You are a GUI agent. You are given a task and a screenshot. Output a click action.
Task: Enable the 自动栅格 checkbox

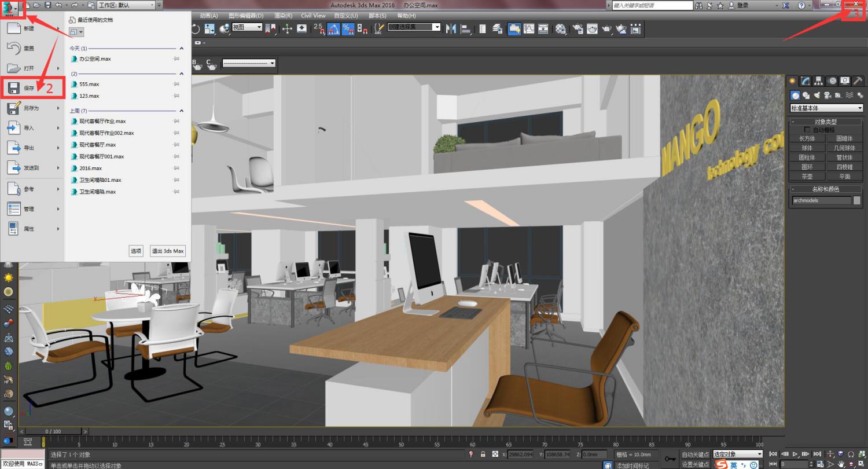[x=808, y=130]
